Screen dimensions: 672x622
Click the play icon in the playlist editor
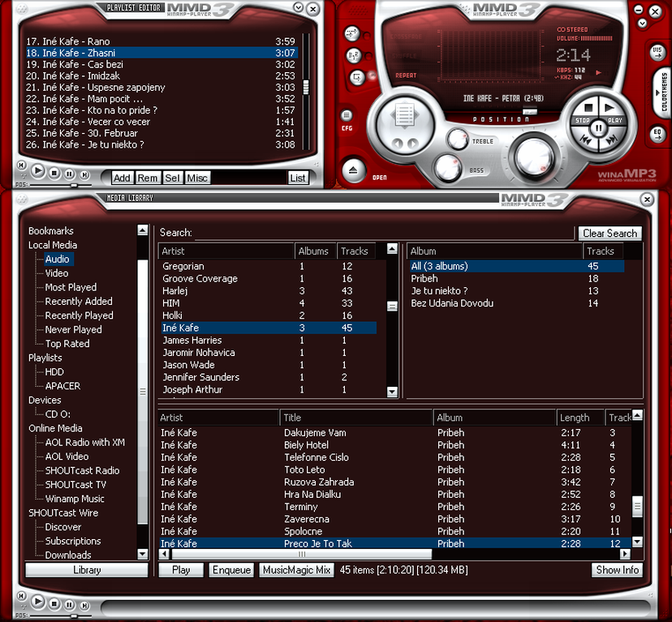pos(37,171)
